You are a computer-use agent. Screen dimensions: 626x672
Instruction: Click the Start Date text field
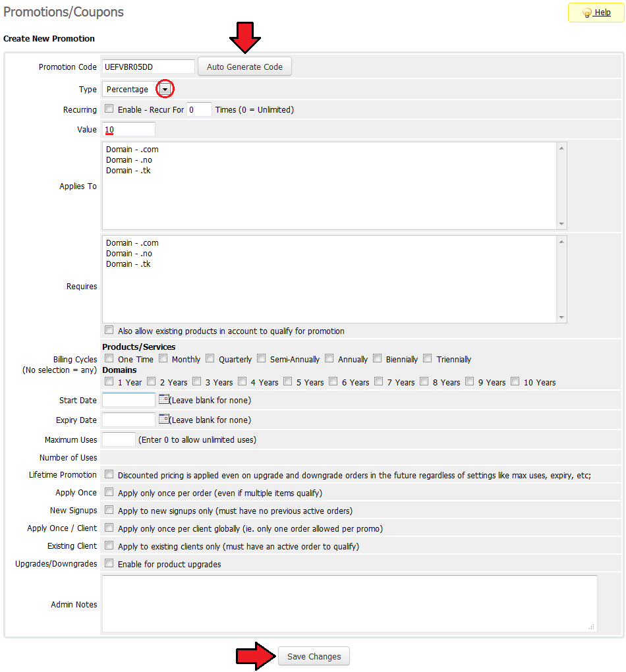128,400
